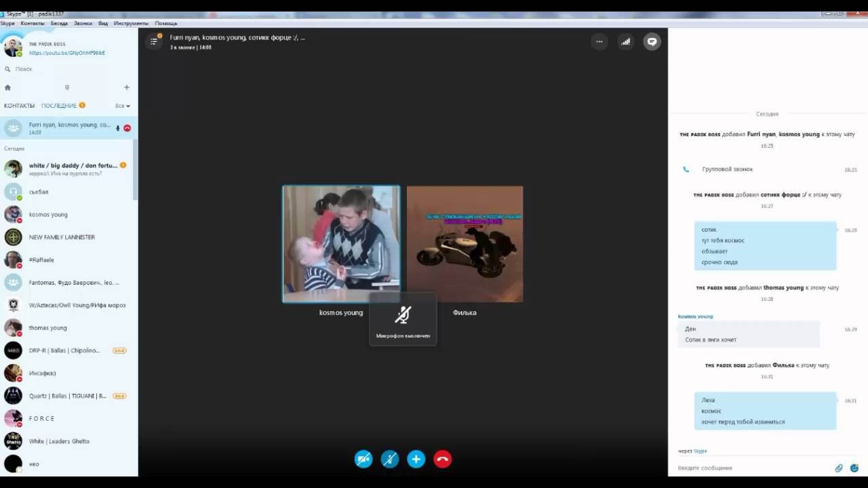Open the DRP-R | Ballas | Chipolino chat

[67, 350]
